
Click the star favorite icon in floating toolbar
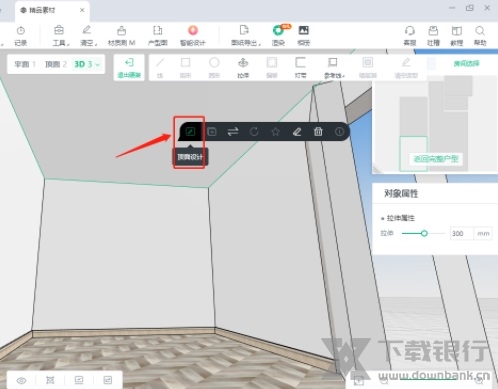pos(275,132)
